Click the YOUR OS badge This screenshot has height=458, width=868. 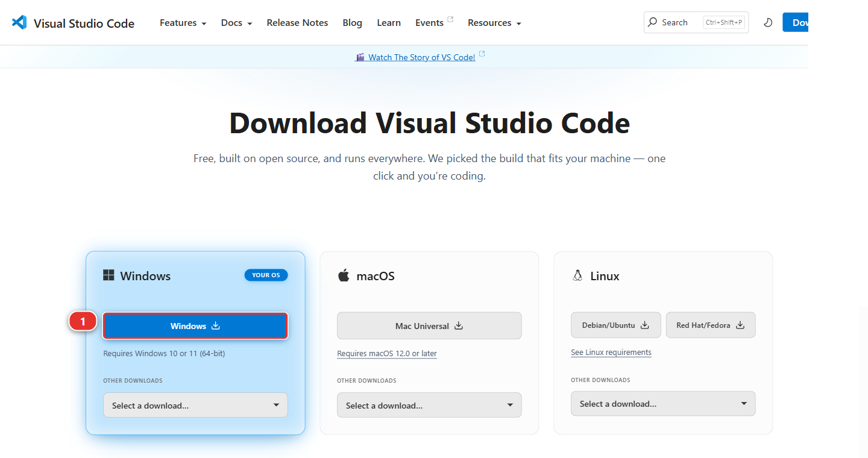(x=266, y=275)
